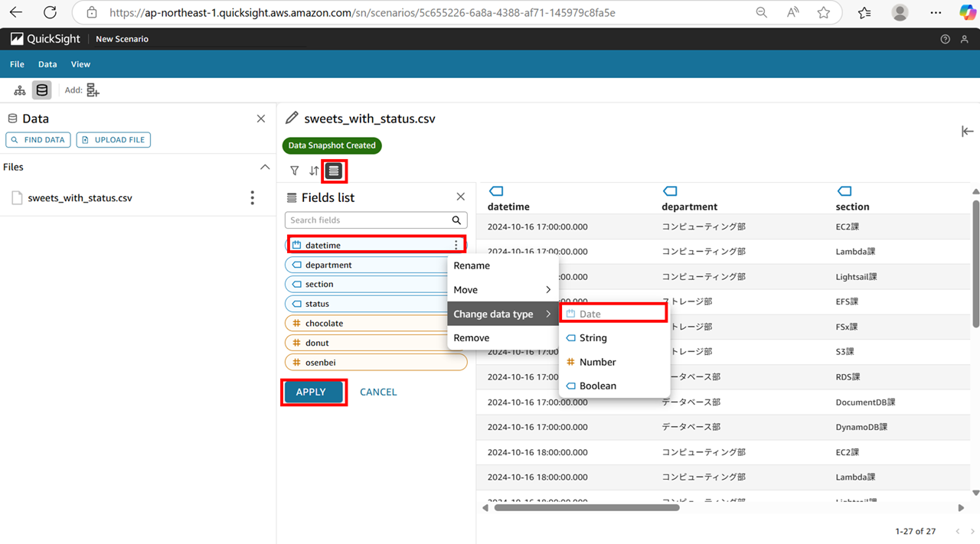Reload the page with refresh icon
Viewport: 980px width, 544px height.
50,13
